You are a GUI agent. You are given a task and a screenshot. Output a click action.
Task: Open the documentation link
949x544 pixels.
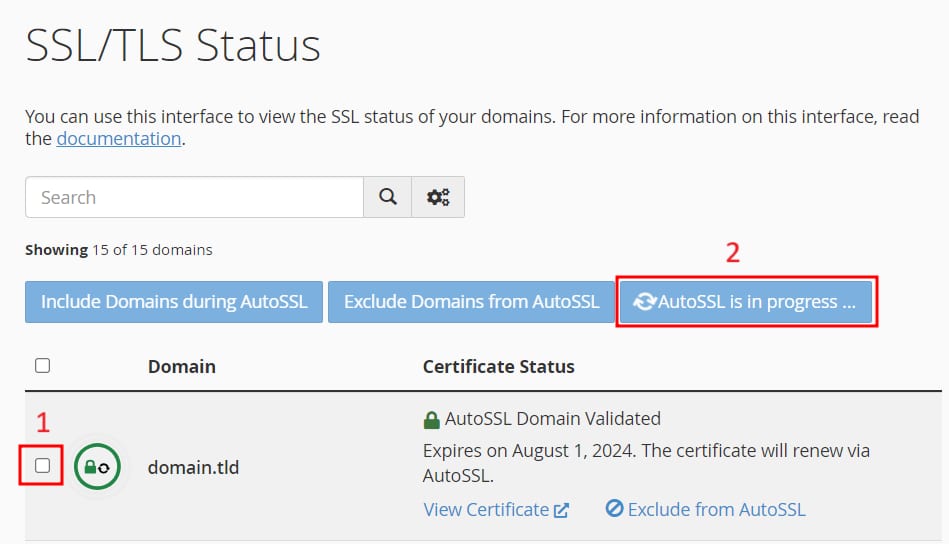pyautogui.click(x=119, y=139)
